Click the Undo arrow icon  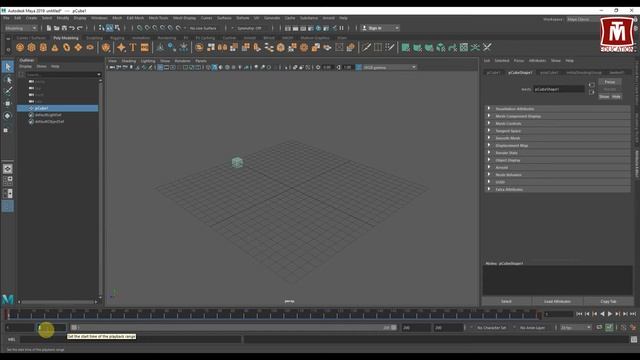(72, 28)
